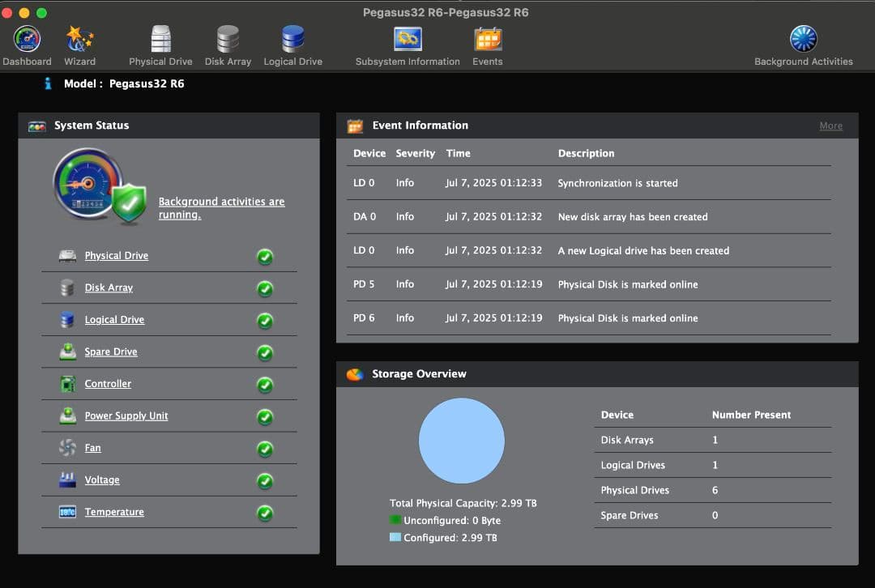The width and height of the screenshot is (875, 588).
Task: Open Subsystem Information in the toolbar
Action: pyautogui.click(x=407, y=40)
